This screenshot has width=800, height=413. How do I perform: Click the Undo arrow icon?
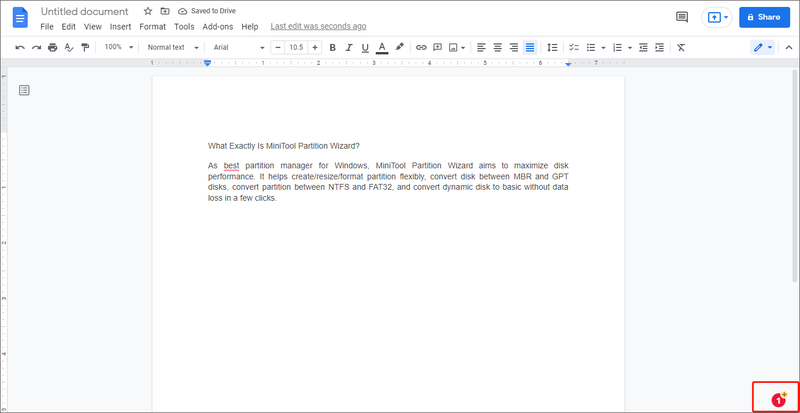point(20,47)
